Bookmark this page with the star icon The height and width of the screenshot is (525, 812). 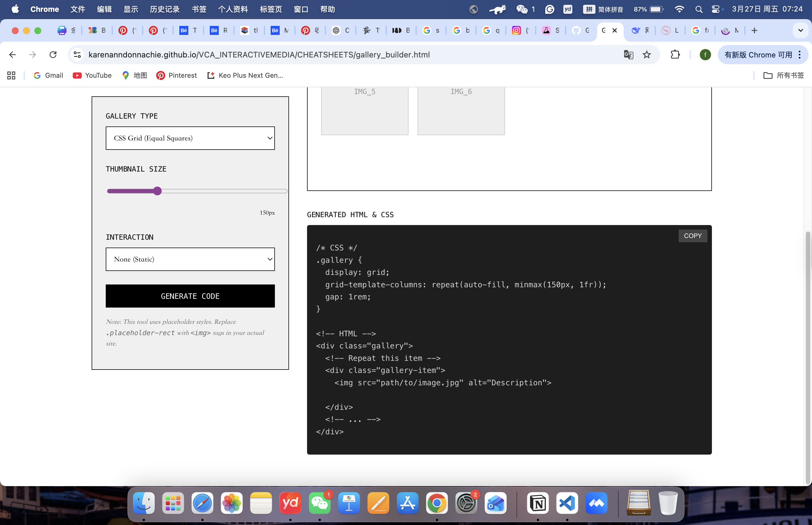coord(647,55)
